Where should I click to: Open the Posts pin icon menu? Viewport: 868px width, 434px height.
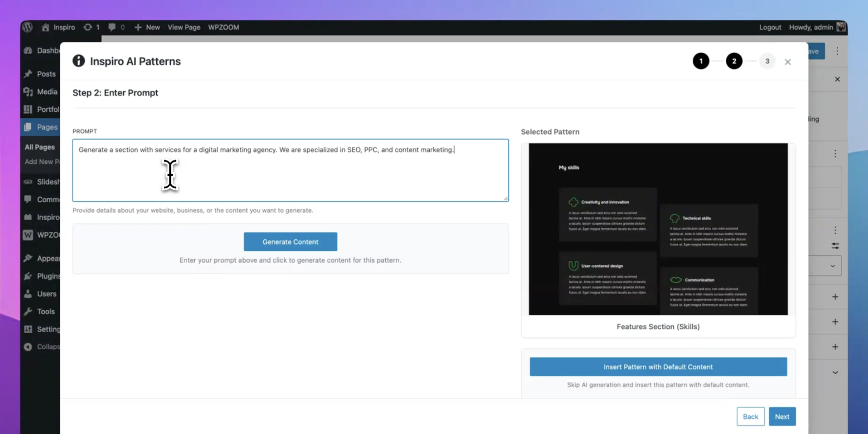click(28, 74)
